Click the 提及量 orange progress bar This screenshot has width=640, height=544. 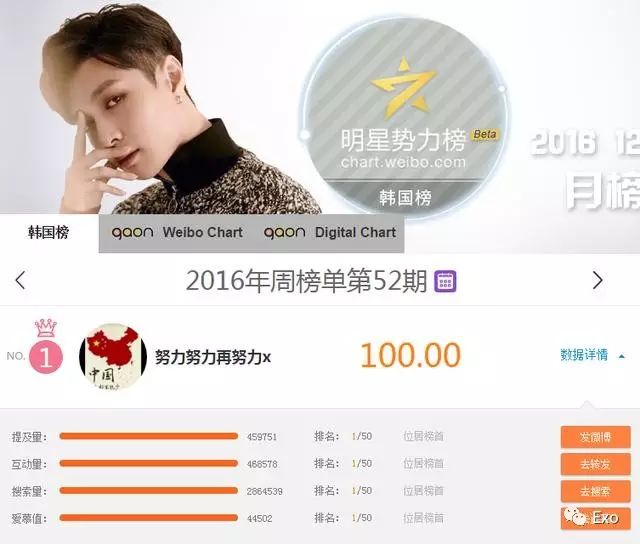(149, 436)
